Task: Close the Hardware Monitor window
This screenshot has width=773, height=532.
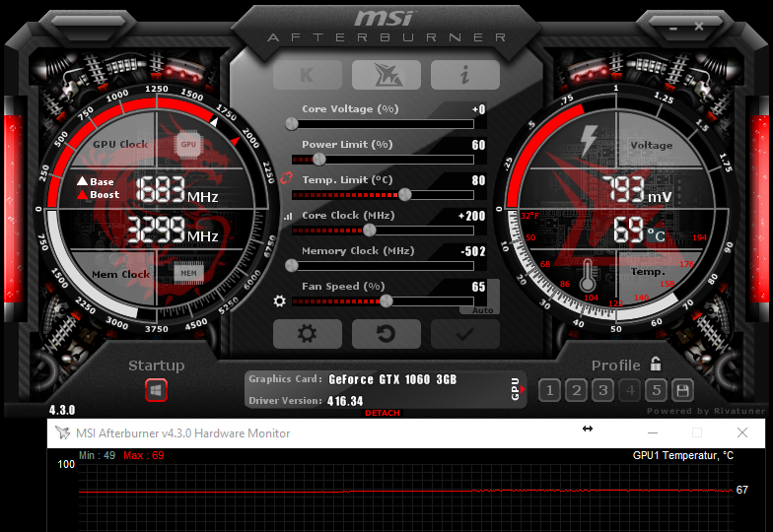Action: (742, 433)
